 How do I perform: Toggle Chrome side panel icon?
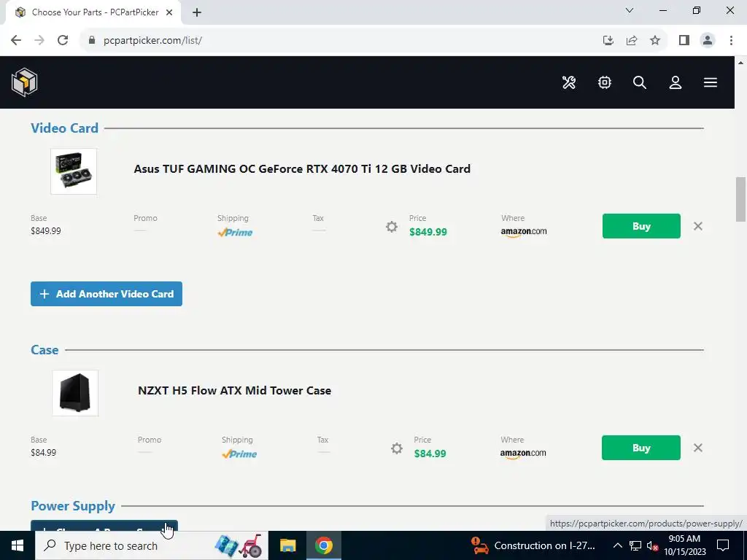pos(684,41)
